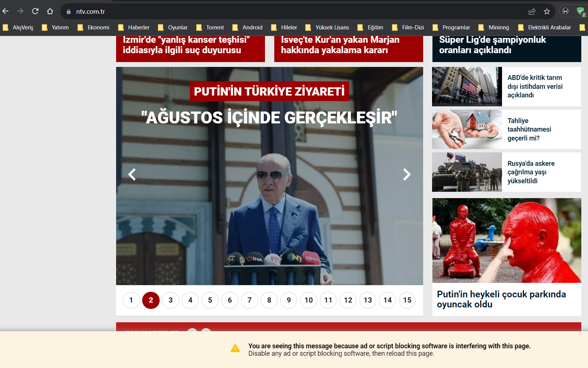Open Putin'in heykeli red statue thumbnail

point(506,241)
